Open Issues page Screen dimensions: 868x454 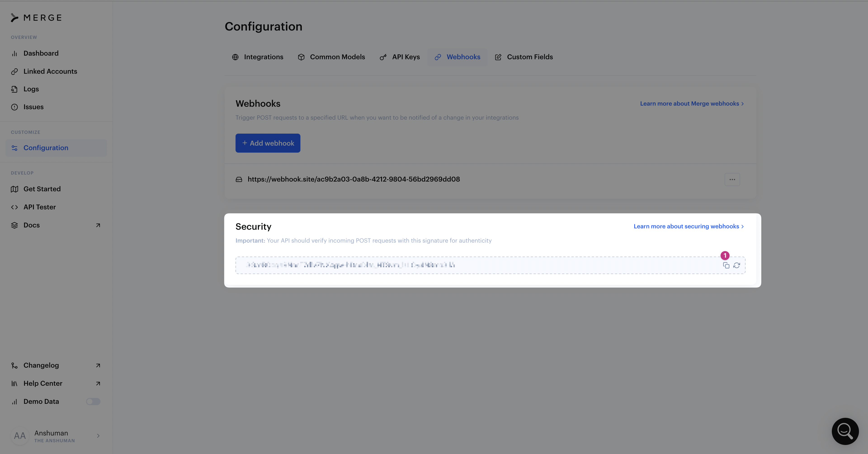click(33, 107)
